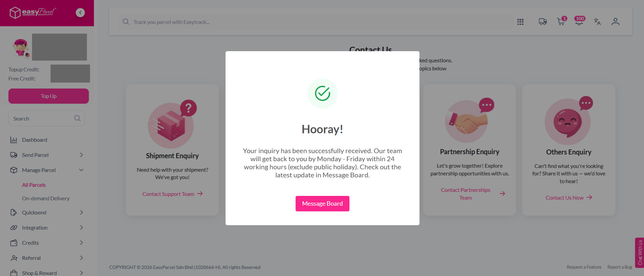The image size is (644, 276).
Task: Open notifications bell showing 100
Action: 579,21
